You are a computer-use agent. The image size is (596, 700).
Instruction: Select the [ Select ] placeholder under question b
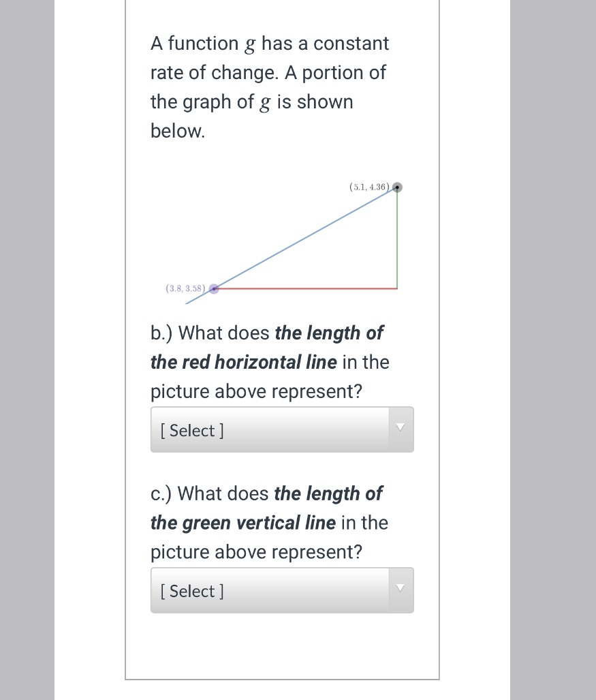[191, 430]
